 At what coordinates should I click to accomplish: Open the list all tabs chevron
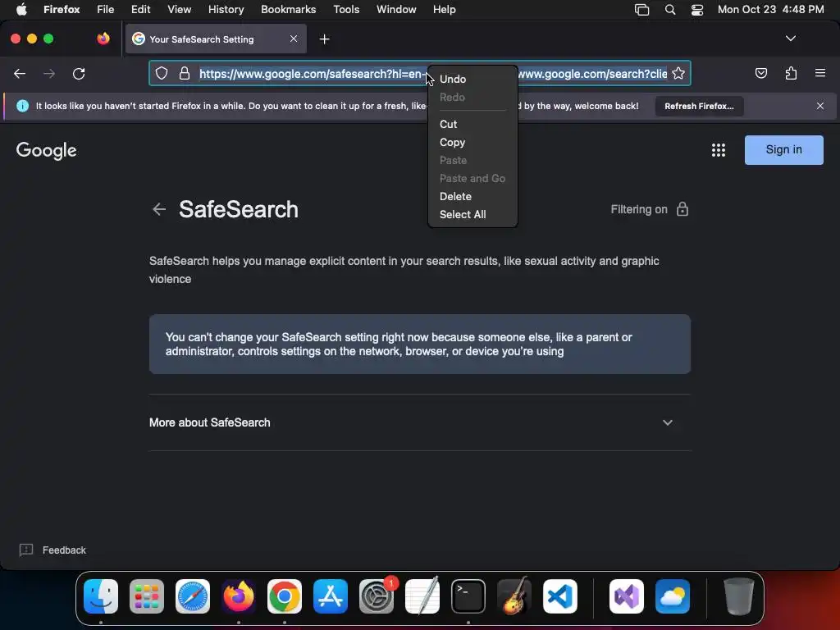[x=790, y=39]
